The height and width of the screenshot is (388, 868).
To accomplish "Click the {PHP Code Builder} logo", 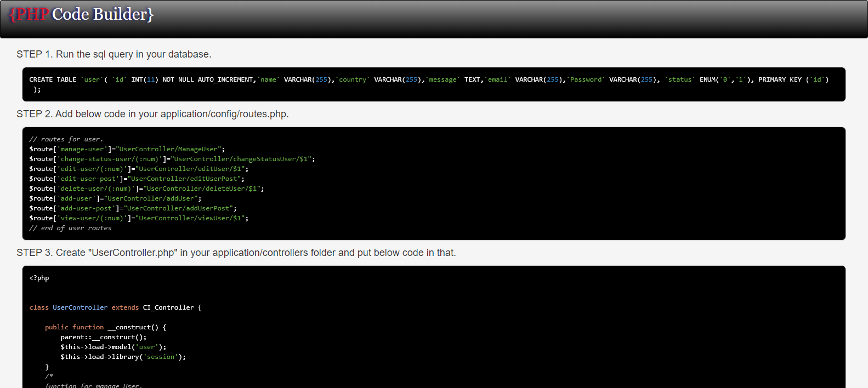I will 81,14.
